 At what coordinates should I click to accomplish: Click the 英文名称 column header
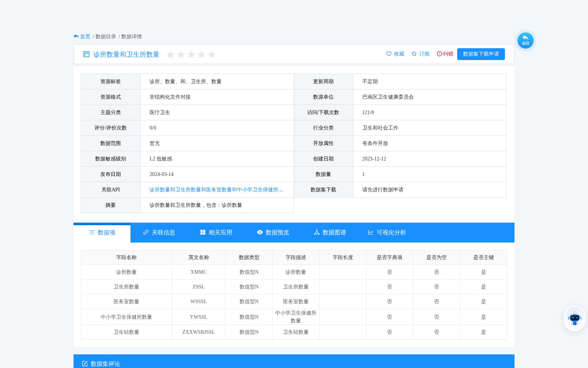pyautogui.click(x=199, y=257)
